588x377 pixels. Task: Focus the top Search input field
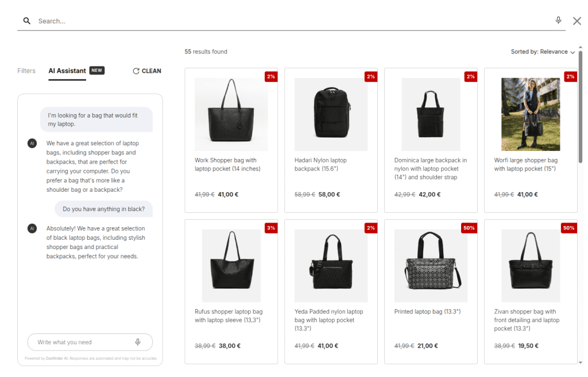[287, 21]
